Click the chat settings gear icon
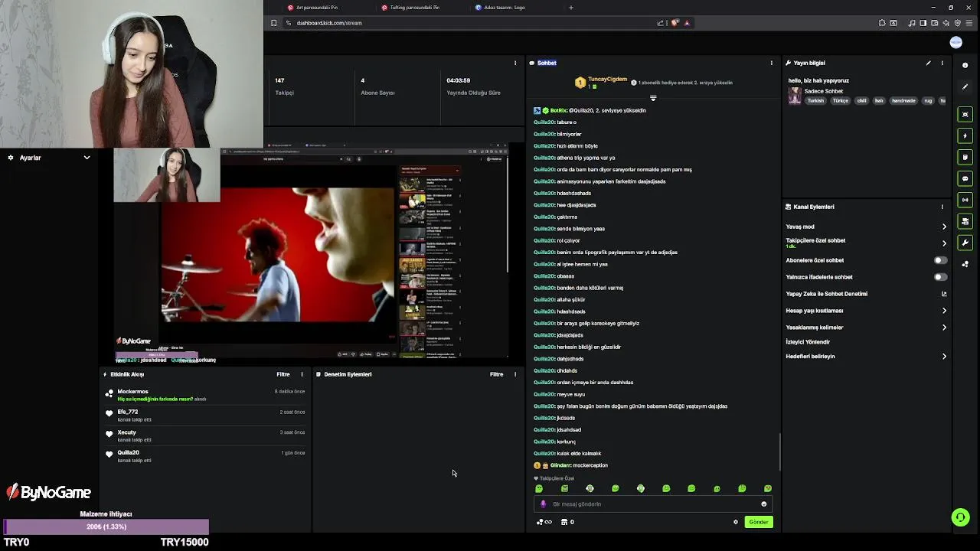The width and height of the screenshot is (980, 551). (736, 522)
